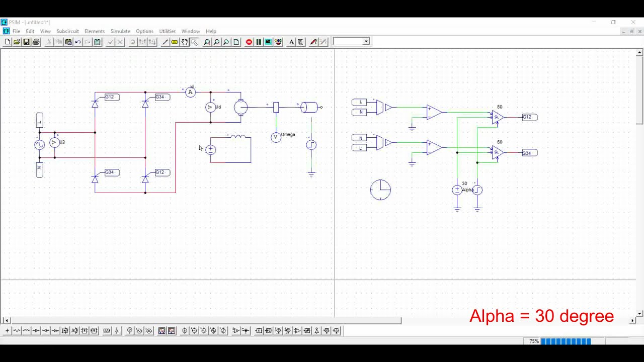This screenshot has height=362, width=644.
Task: Open the Options menu
Action: tap(144, 31)
